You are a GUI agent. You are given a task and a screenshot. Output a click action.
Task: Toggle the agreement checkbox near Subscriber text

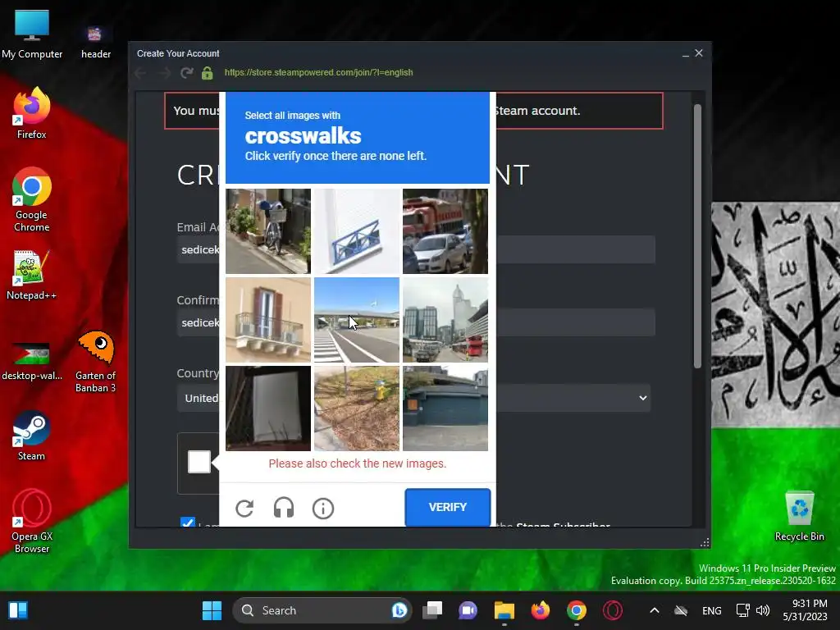click(x=188, y=522)
